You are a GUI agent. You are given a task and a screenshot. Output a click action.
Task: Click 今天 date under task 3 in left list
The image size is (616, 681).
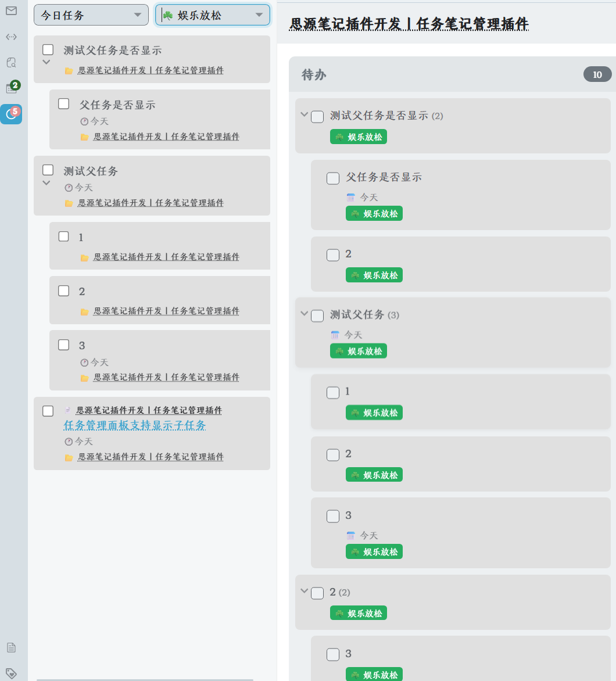coord(99,363)
